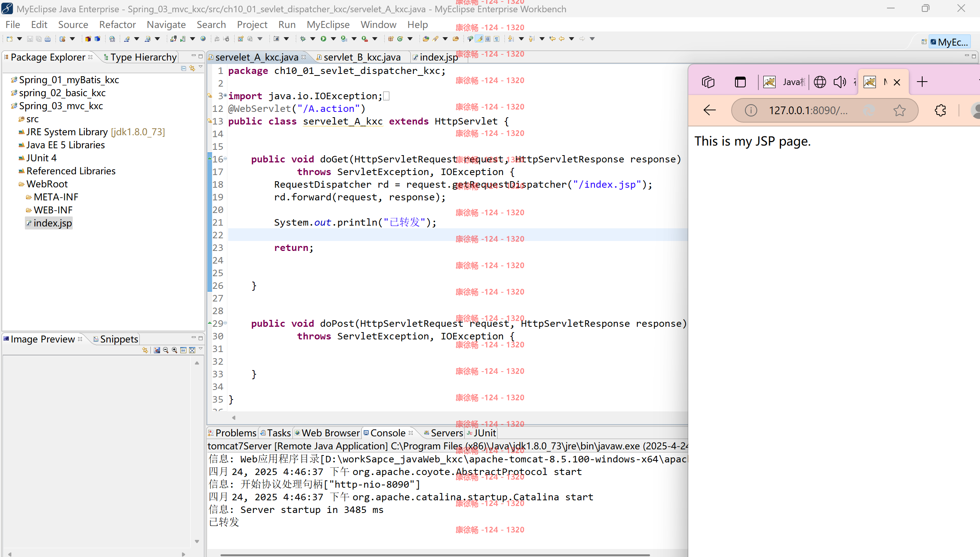Click Previous Annotation icon in toolbar

tap(532, 39)
